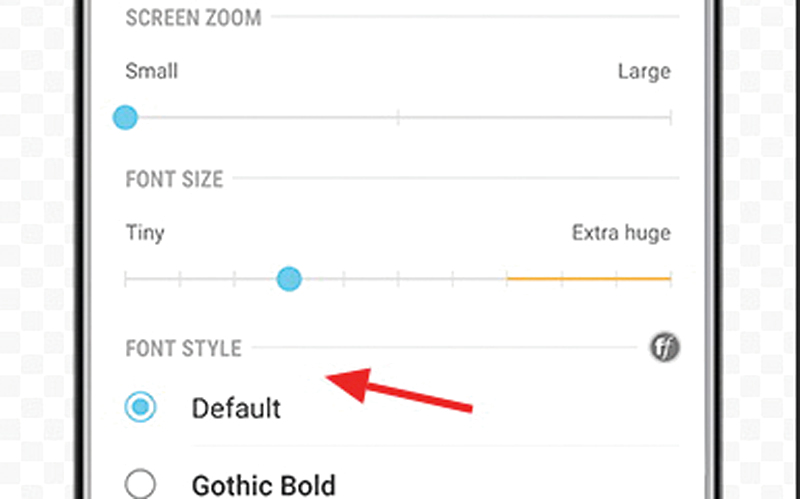Tap the "Small" screen zoom label
The image size is (800, 499).
point(152,71)
